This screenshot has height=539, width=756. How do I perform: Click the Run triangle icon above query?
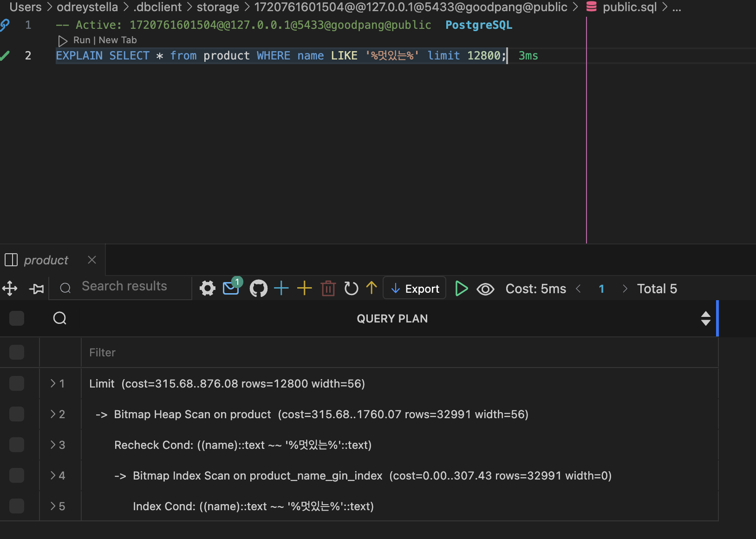tap(63, 41)
